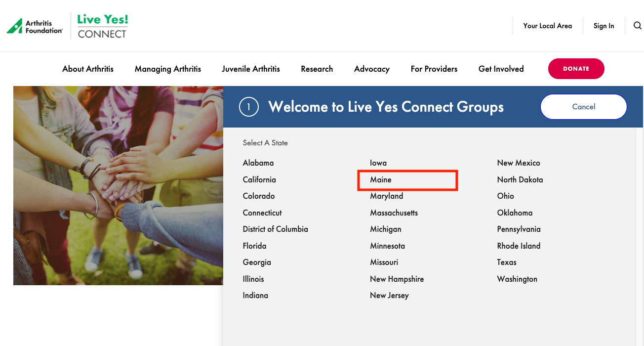Click the hands together group photo
The image size is (644, 346).
(118, 185)
